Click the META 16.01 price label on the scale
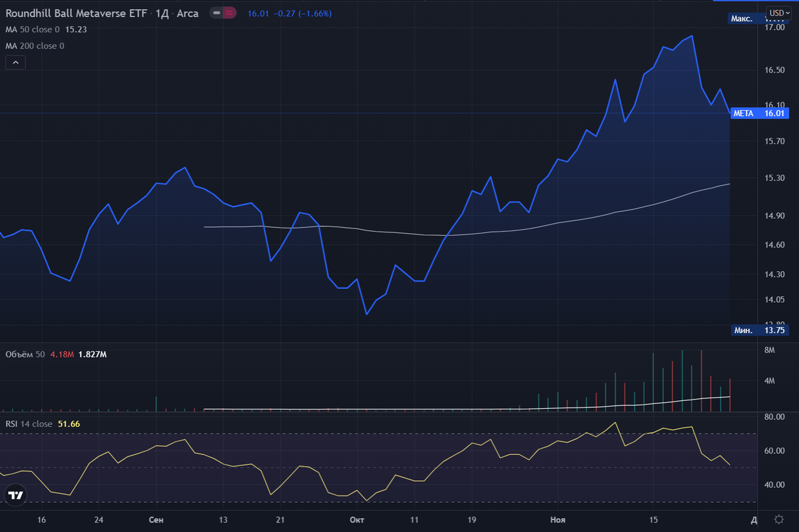Viewport: 799px width, 532px height. tap(759, 113)
